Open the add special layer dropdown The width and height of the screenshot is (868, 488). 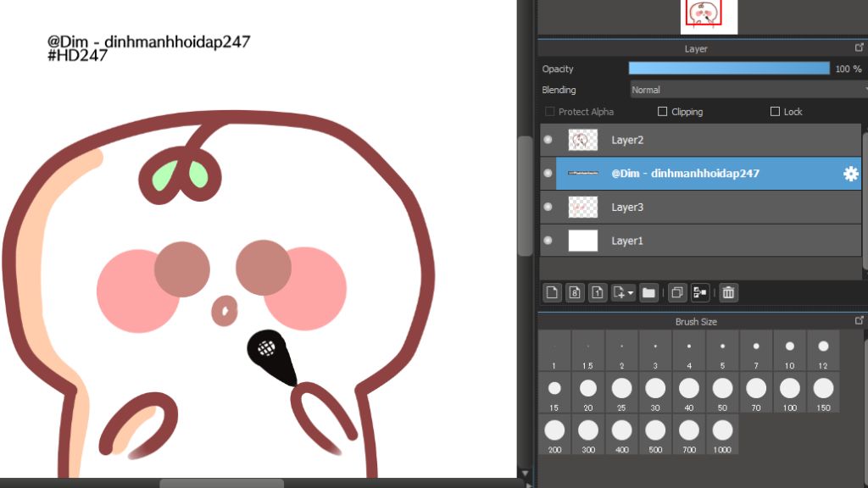[623, 292]
